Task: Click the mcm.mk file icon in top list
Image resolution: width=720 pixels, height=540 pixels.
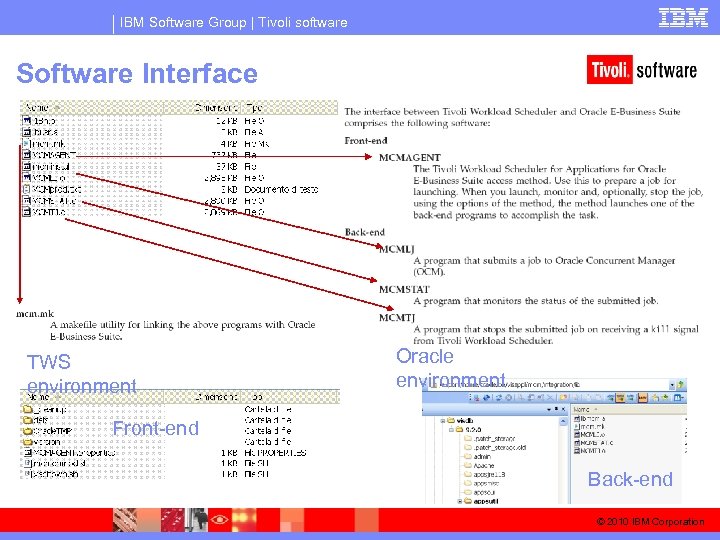Action: (x=27, y=144)
